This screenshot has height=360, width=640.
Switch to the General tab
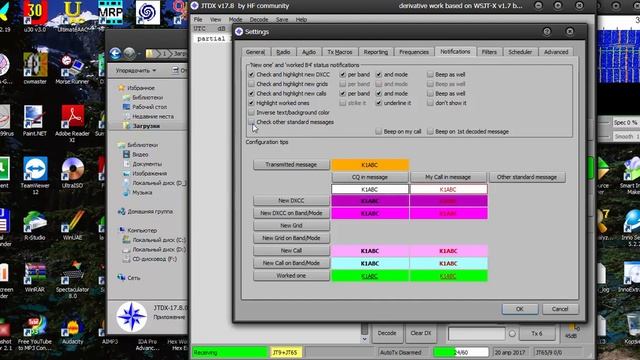tap(256, 52)
